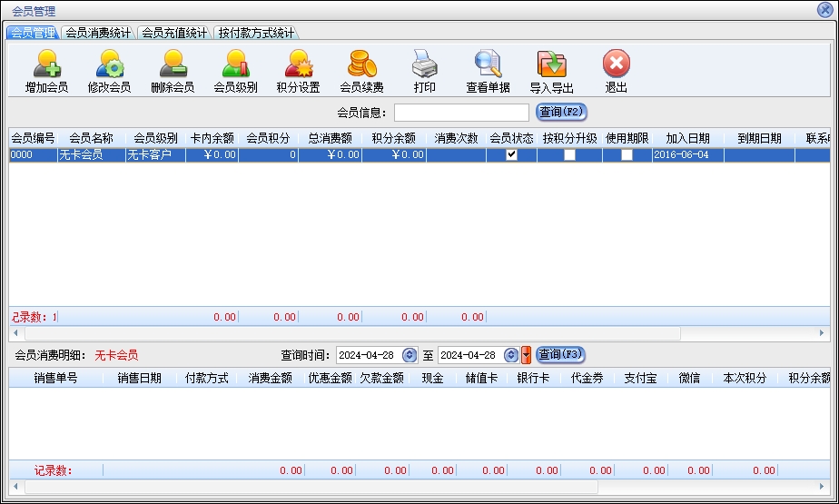The height and width of the screenshot is (504, 839).
Task: Open 查看单据 to view receipts
Action: click(x=488, y=65)
